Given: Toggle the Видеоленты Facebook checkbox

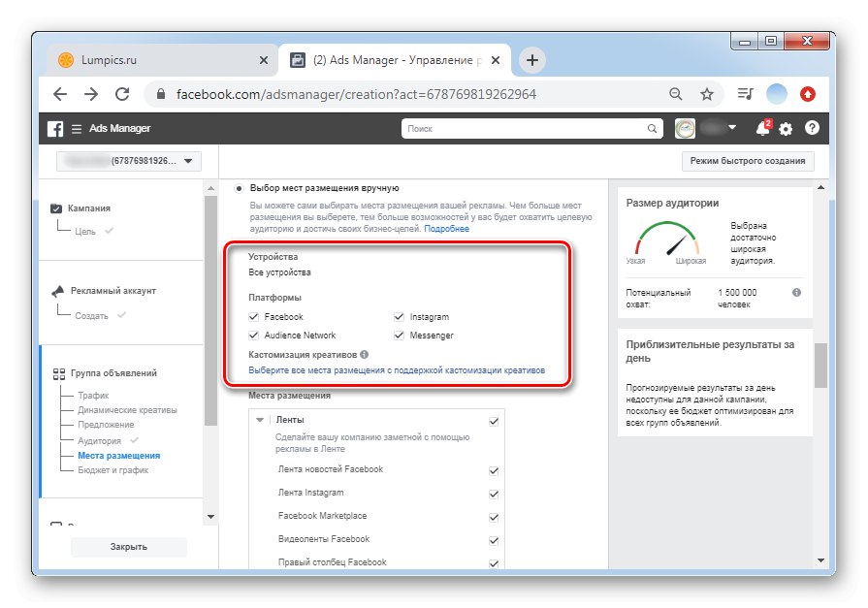Looking at the screenshot, I should [x=494, y=540].
